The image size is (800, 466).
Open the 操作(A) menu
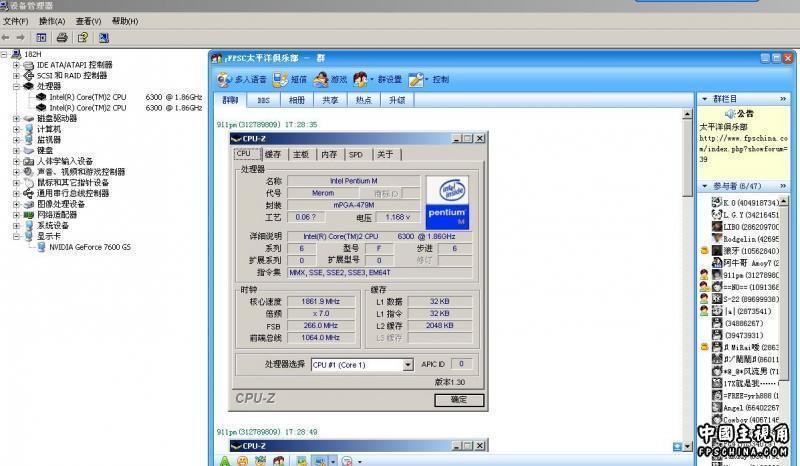click(52, 21)
